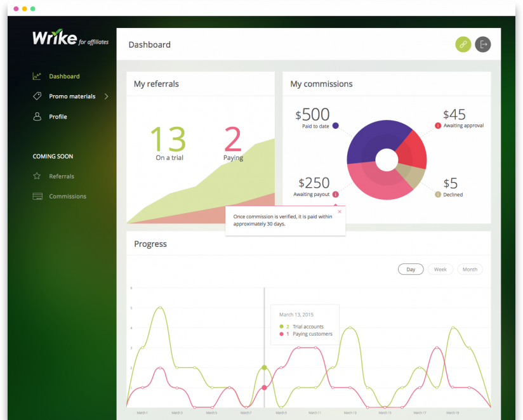Click the Paid to date purple dot
Image resolution: width=523 pixels, height=420 pixels.
(335, 126)
